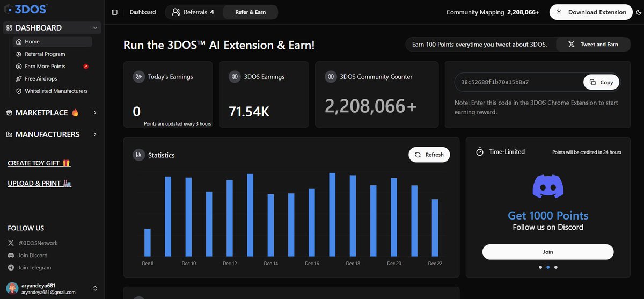Select the Refer & Earn tab
644x299 pixels.
tap(250, 12)
